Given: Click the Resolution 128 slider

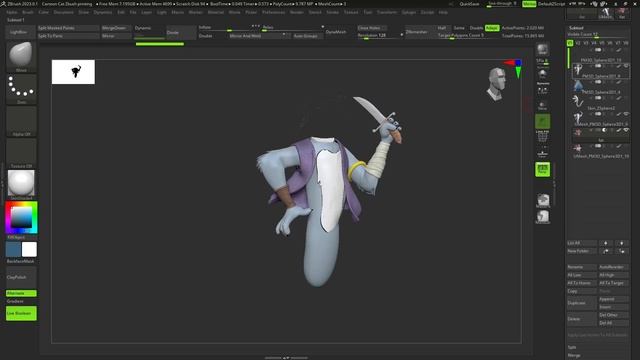Looking at the screenshot, I should pos(380,36).
